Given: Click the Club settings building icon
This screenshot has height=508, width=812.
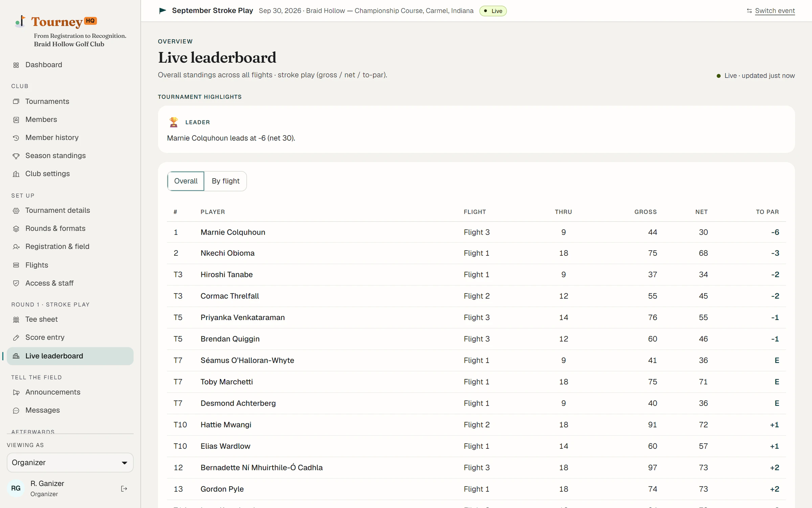Looking at the screenshot, I should point(16,174).
